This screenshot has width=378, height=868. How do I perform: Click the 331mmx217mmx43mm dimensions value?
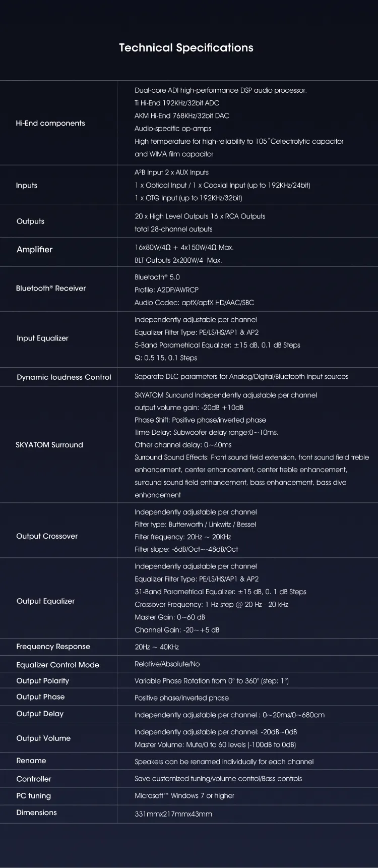tap(173, 814)
